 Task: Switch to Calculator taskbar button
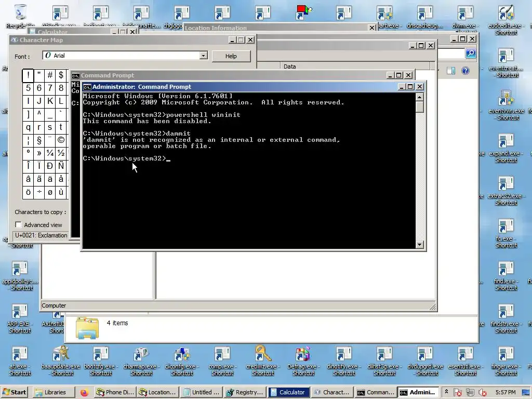pos(288,392)
